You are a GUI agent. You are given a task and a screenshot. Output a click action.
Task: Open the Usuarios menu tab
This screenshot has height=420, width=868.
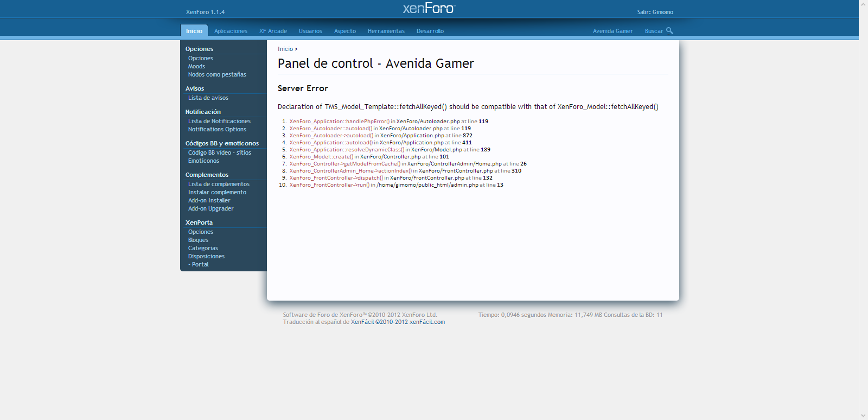310,31
